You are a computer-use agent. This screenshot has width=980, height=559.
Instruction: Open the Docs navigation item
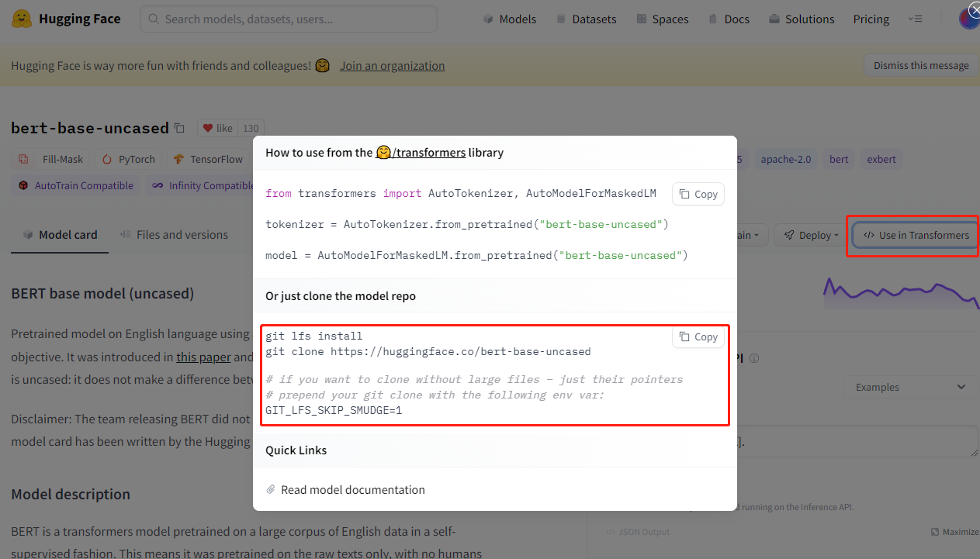click(729, 19)
